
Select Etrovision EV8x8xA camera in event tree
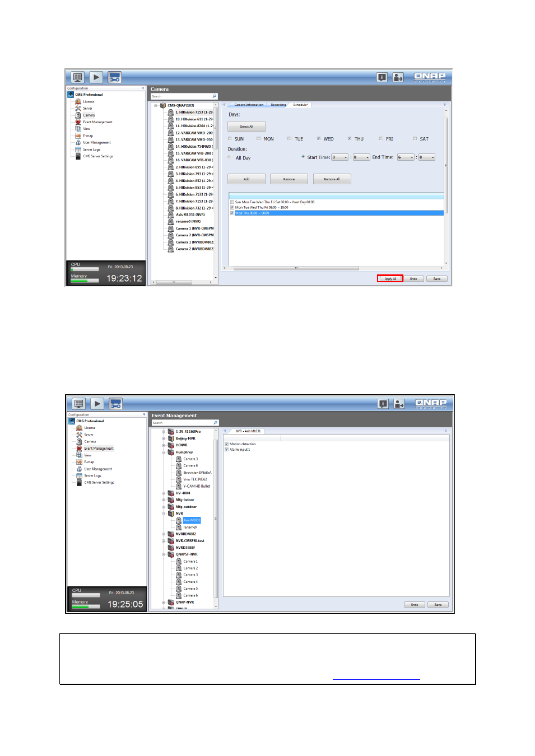pos(197,473)
